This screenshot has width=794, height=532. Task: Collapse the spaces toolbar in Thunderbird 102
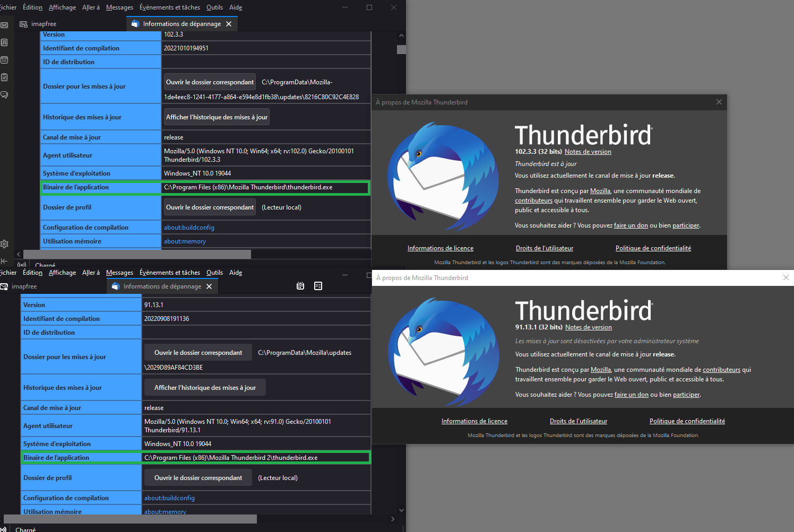[x=4, y=261]
